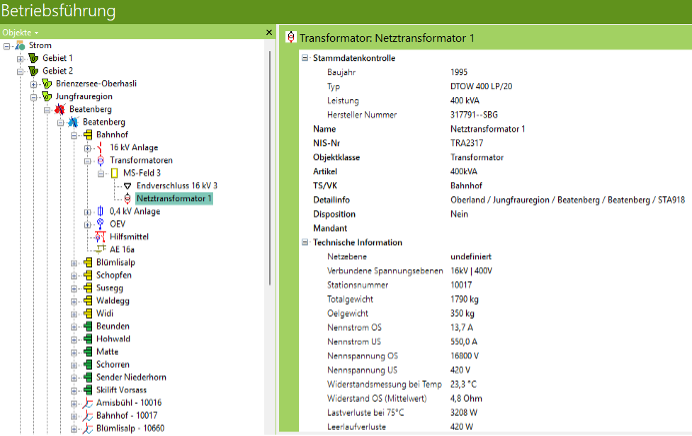Click the 16 kV Anlage switch icon
The image size is (692, 436).
[x=100, y=147]
